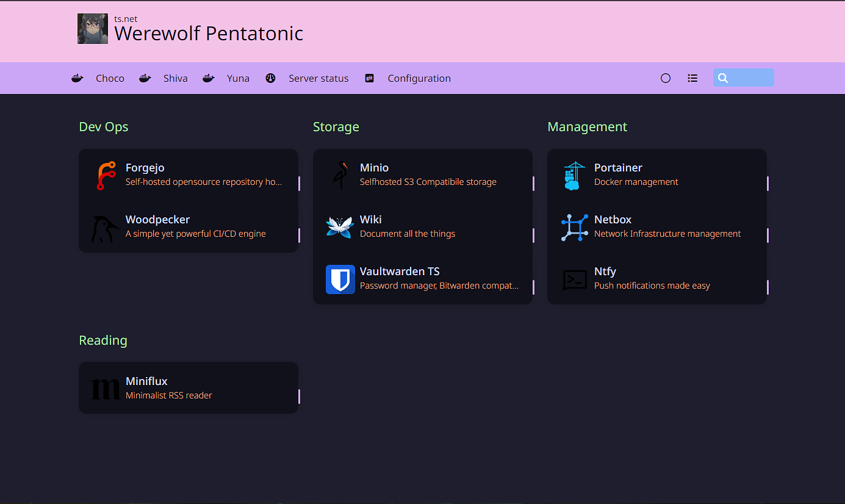845x504 pixels.
Task: Toggle the light/dark theme circle
Action: (x=666, y=78)
